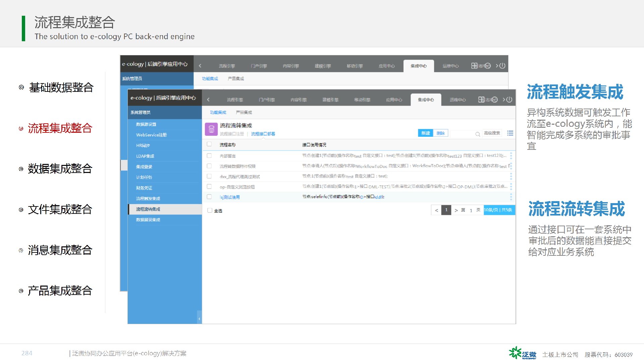The width and height of the screenshot is (644, 362).
Task: Tick the 全选 checkbox below the table
Action: coord(210,210)
